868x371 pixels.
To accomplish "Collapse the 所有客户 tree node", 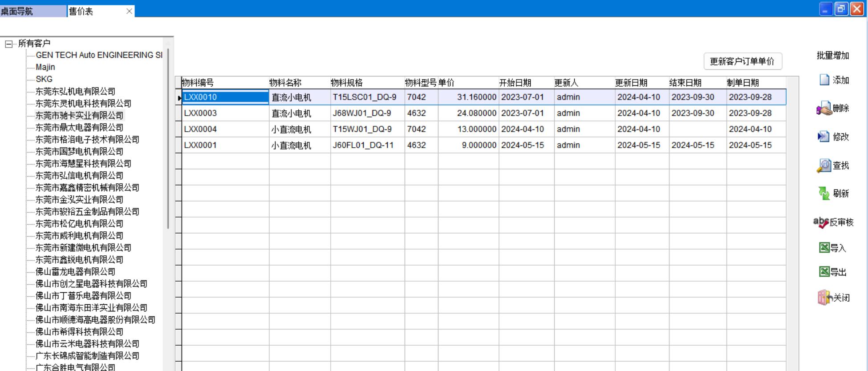I will coord(8,44).
